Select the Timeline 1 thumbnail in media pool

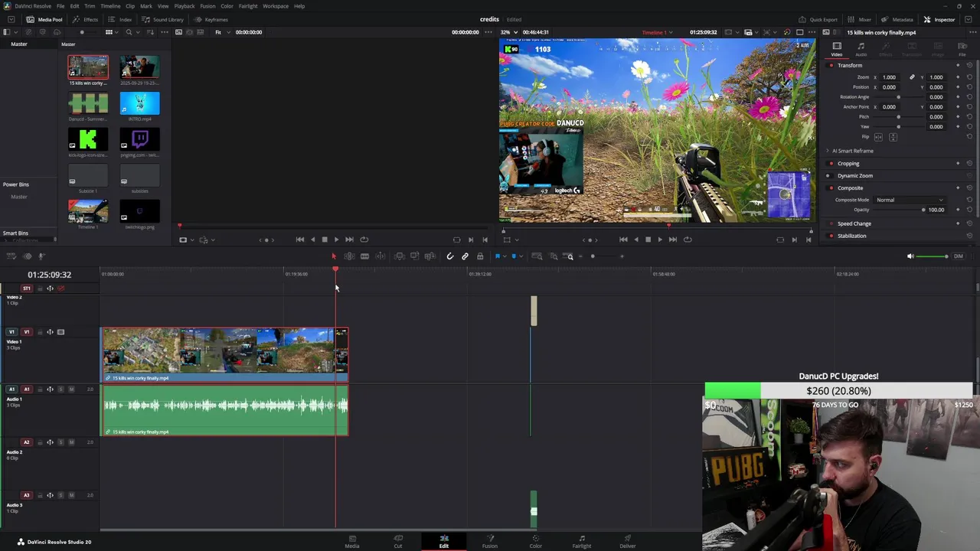pos(88,210)
